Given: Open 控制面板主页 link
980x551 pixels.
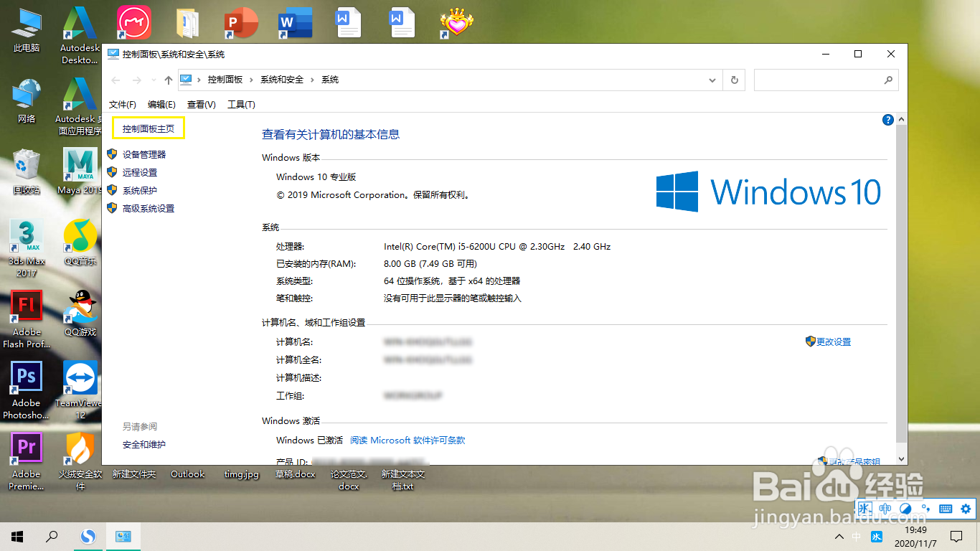Looking at the screenshot, I should pyautogui.click(x=149, y=129).
